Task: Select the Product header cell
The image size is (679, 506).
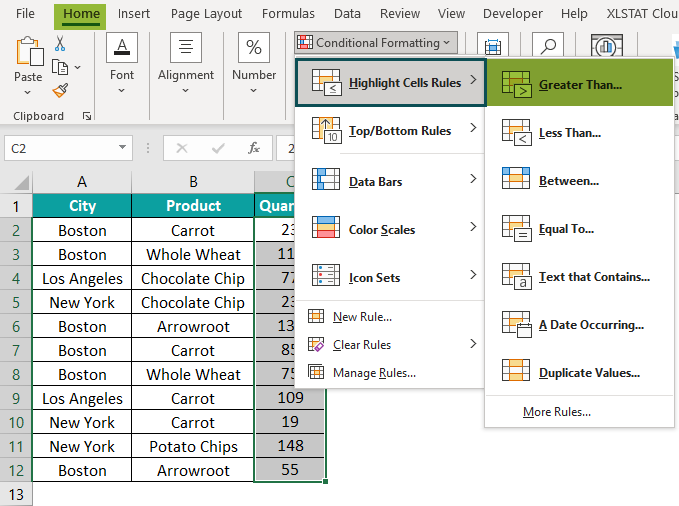Action: [193, 205]
